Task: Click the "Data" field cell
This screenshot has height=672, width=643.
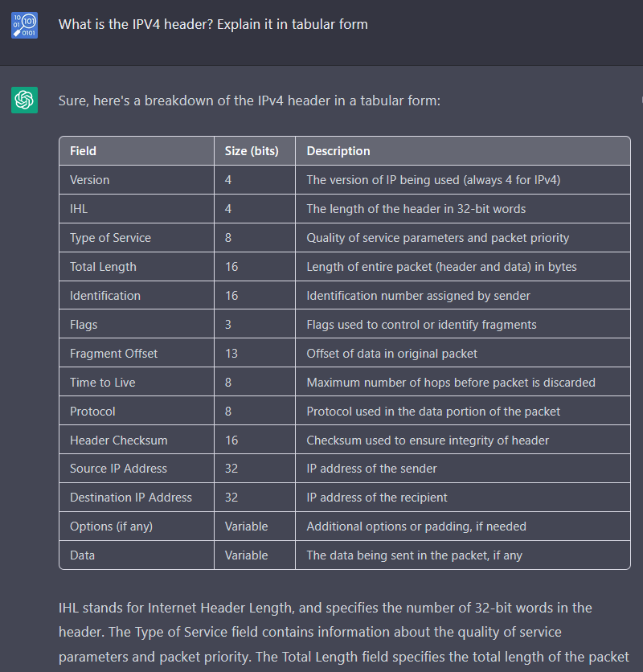Action: click(x=83, y=555)
